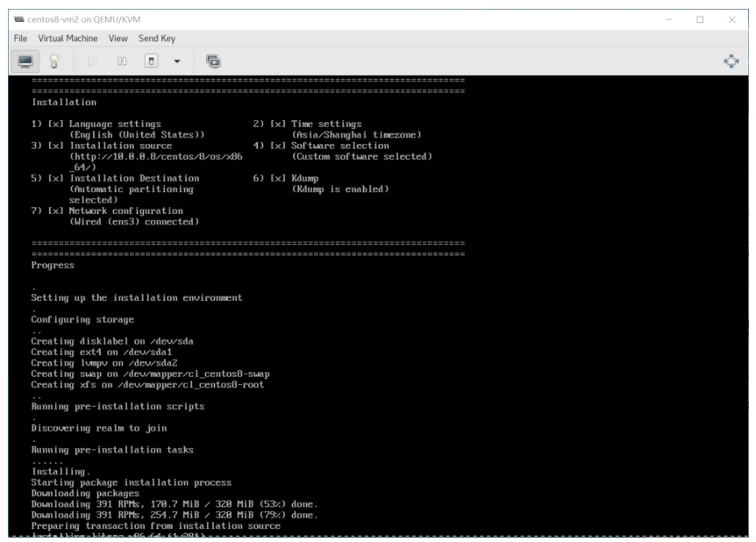Shut down the virtual machine
Image resolution: width=756 pixels, height=542 pixels.
tap(152, 61)
